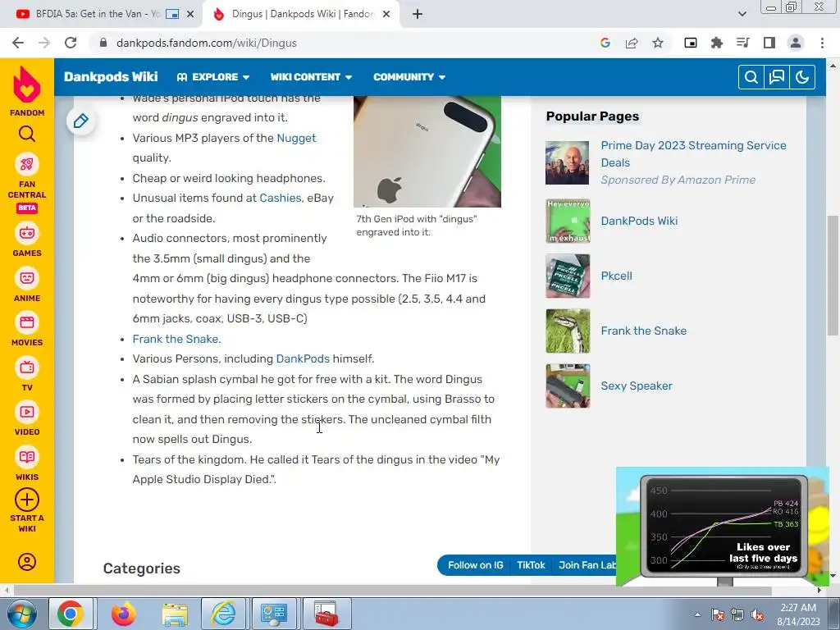Toggle dark theme with moon icon

(802, 77)
